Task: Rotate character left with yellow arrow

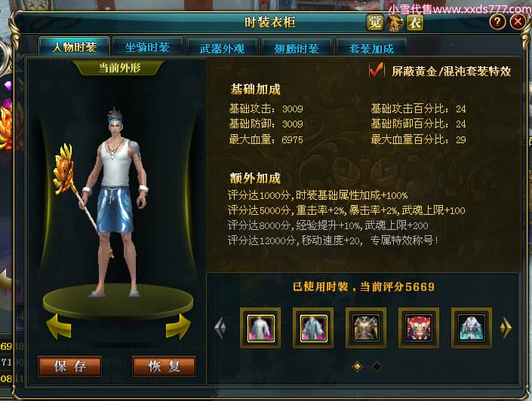Action: [59, 326]
